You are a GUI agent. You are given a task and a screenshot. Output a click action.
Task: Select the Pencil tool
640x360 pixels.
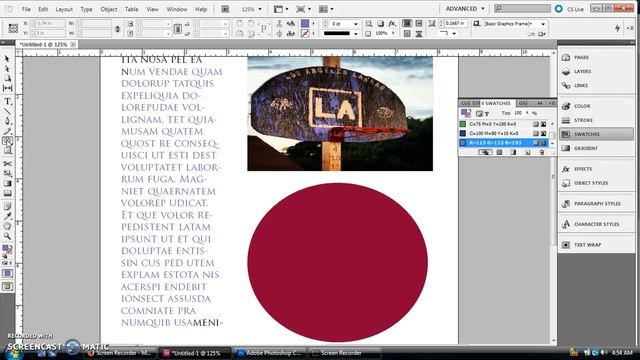click(x=7, y=131)
